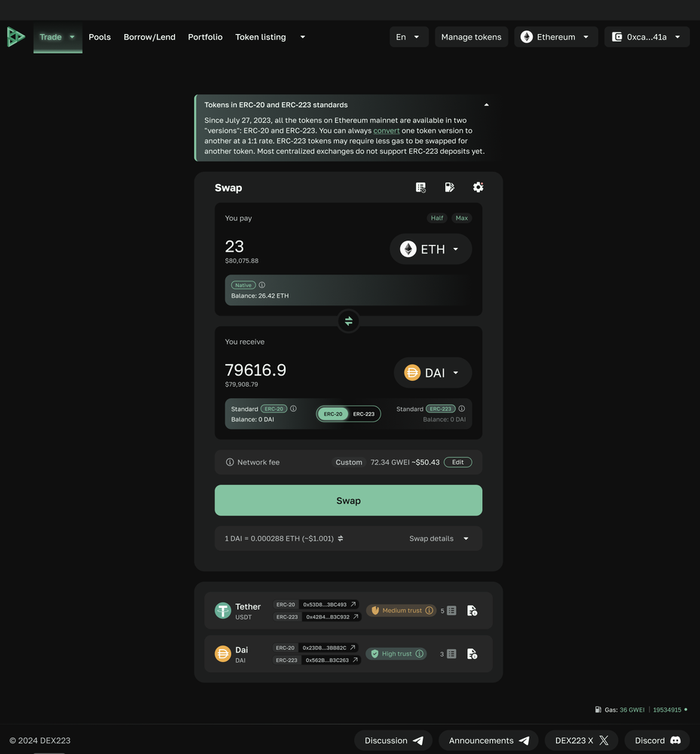
Task: Expand Swap details
Action: click(439, 538)
